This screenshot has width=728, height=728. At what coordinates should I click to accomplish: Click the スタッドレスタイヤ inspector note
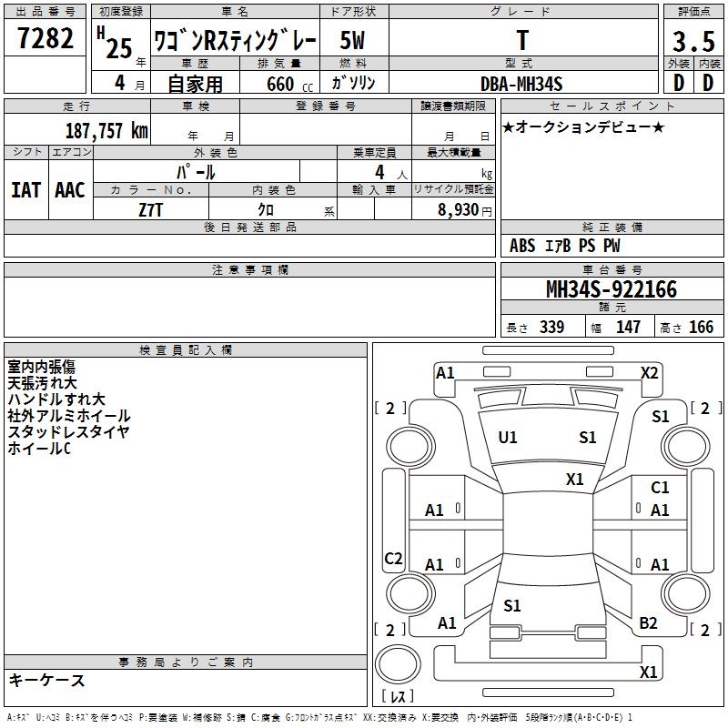68,432
